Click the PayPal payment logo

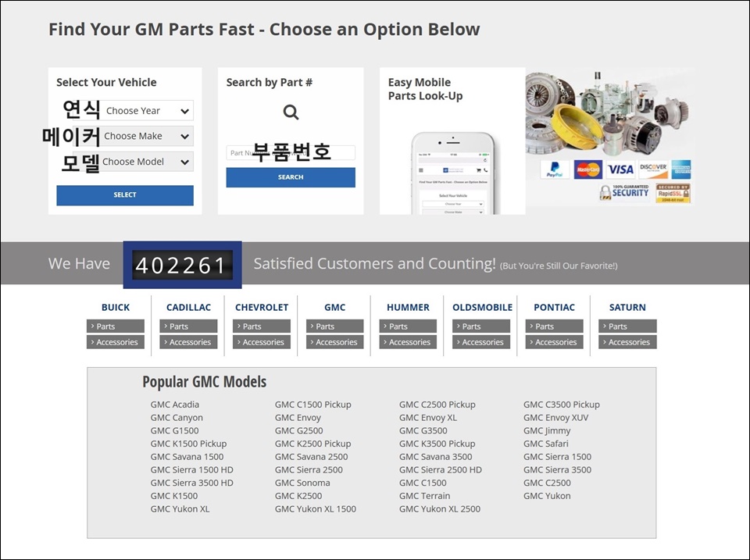click(555, 169)
